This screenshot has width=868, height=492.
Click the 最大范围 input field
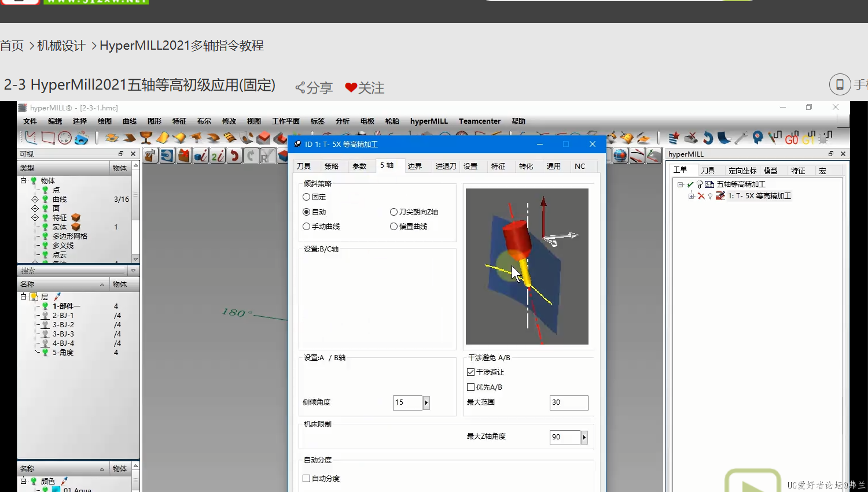click(x=569, y=403)
